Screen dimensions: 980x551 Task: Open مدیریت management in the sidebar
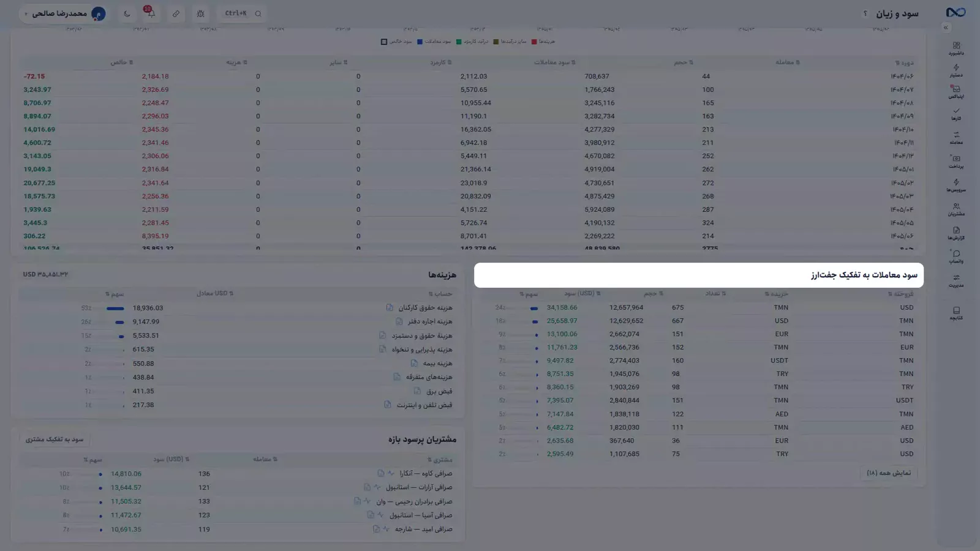[x=956, y=281]
